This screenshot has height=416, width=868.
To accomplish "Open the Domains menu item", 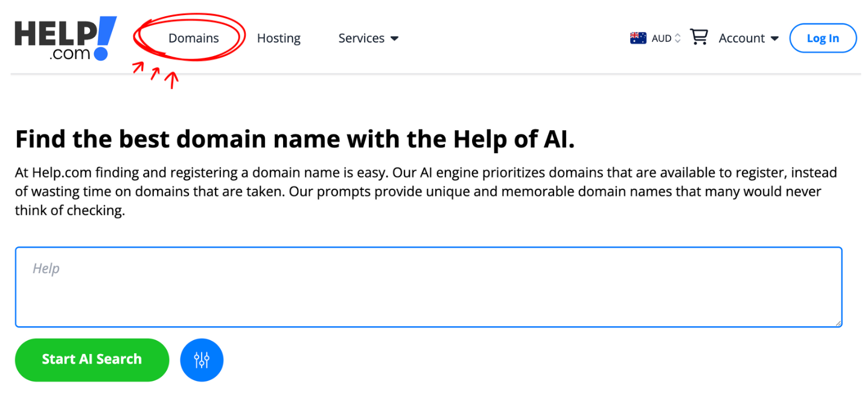I will (193, 38).
